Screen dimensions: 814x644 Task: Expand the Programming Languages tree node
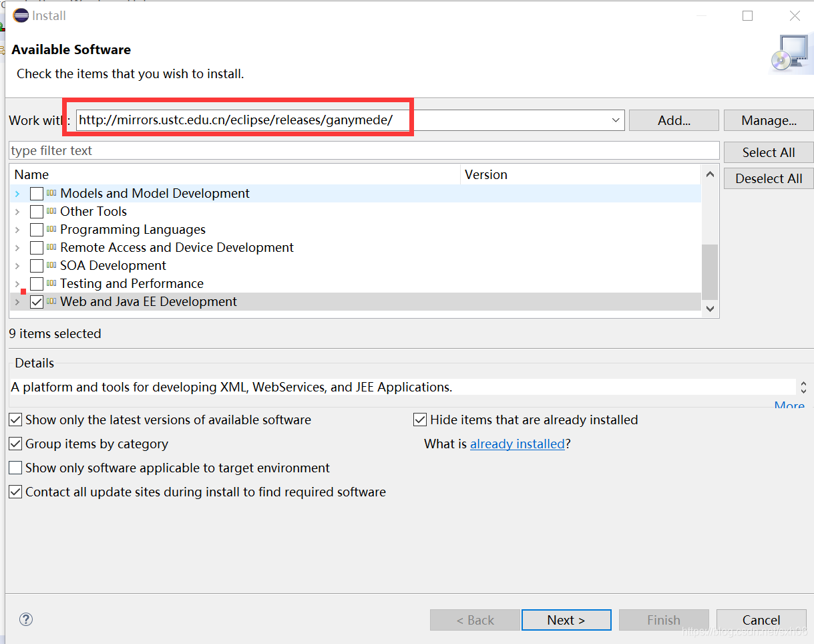17,230
